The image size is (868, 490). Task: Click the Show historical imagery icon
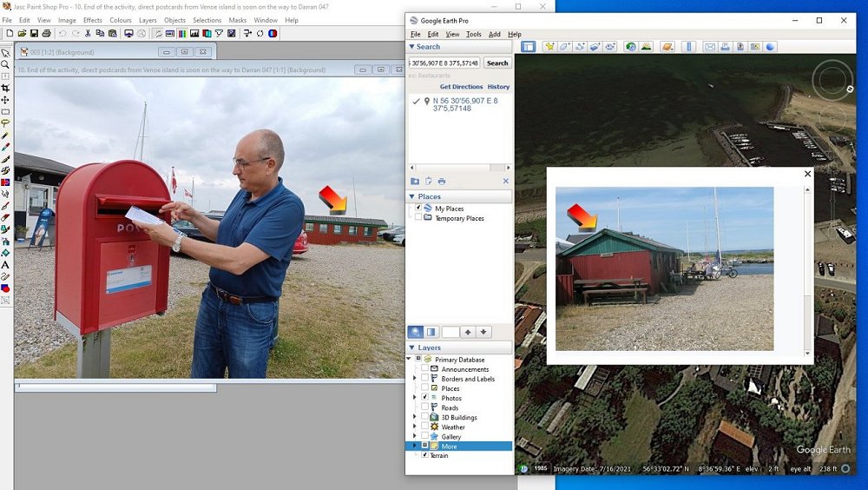click(x=630, y=47)
